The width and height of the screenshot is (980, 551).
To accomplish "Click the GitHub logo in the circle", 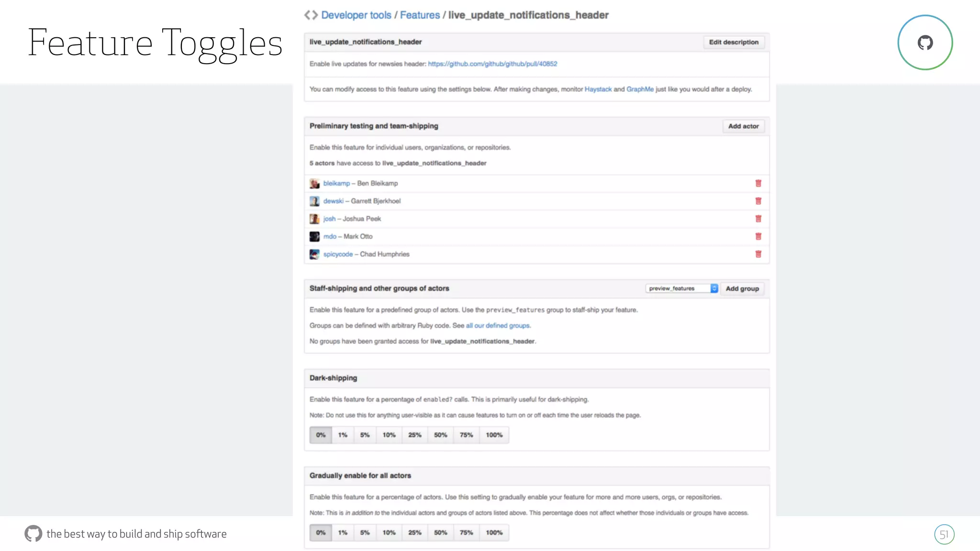I will (924, 43).
